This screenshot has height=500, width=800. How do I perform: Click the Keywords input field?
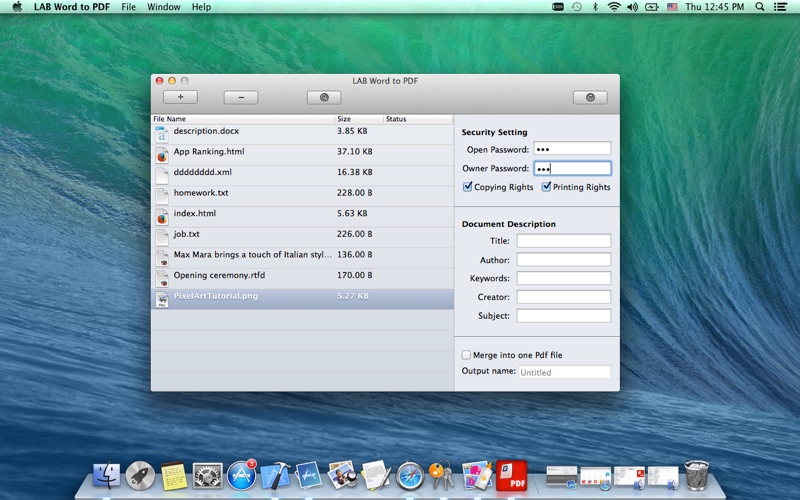(x=563, y=278)
